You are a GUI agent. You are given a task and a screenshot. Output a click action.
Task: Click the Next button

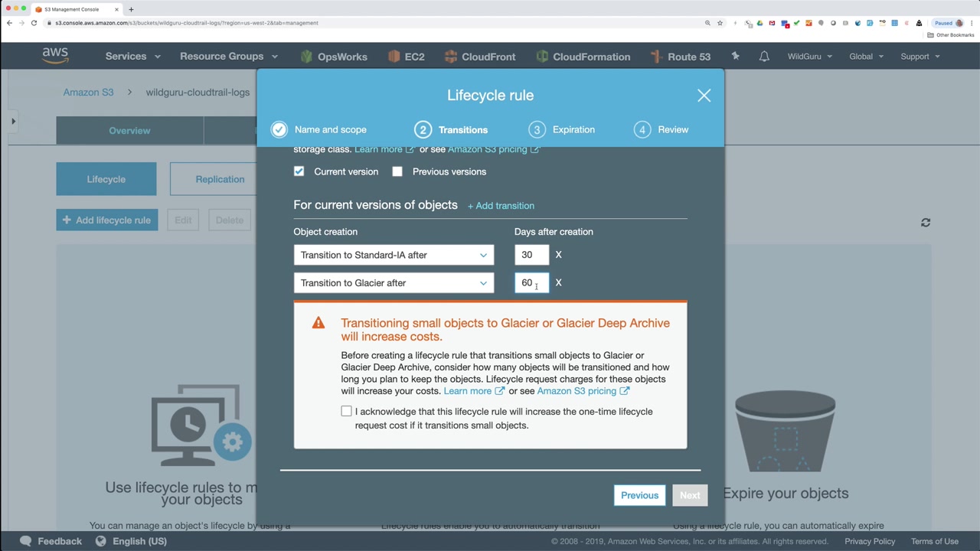(x=690, y=495)
